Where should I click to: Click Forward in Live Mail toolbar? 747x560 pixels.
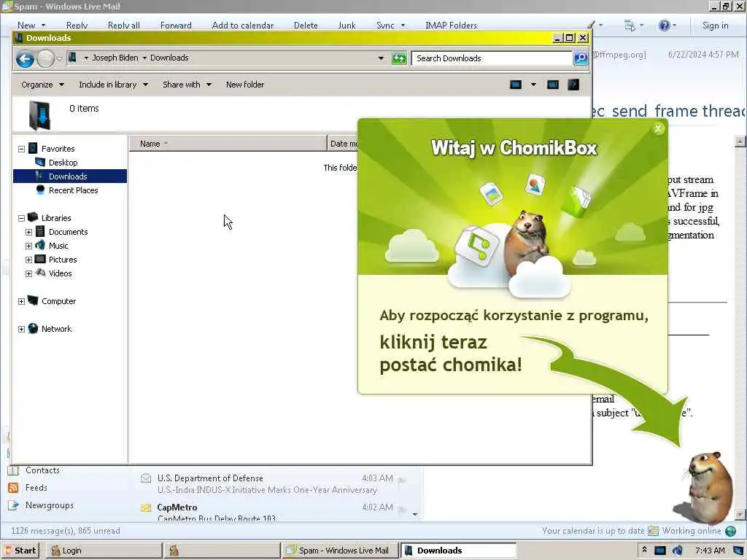176,26
